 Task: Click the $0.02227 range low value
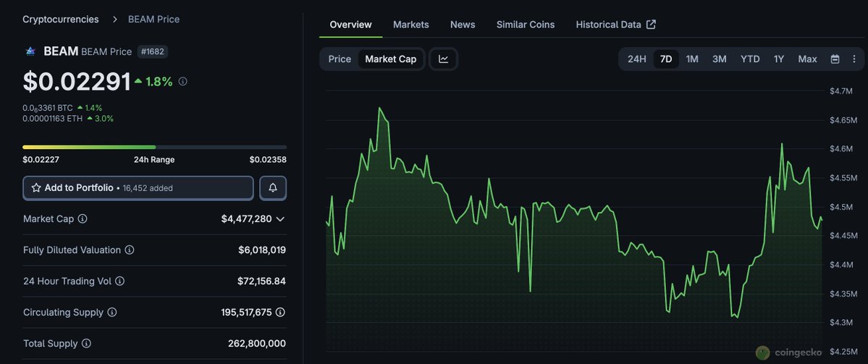[x=41, y=160]
